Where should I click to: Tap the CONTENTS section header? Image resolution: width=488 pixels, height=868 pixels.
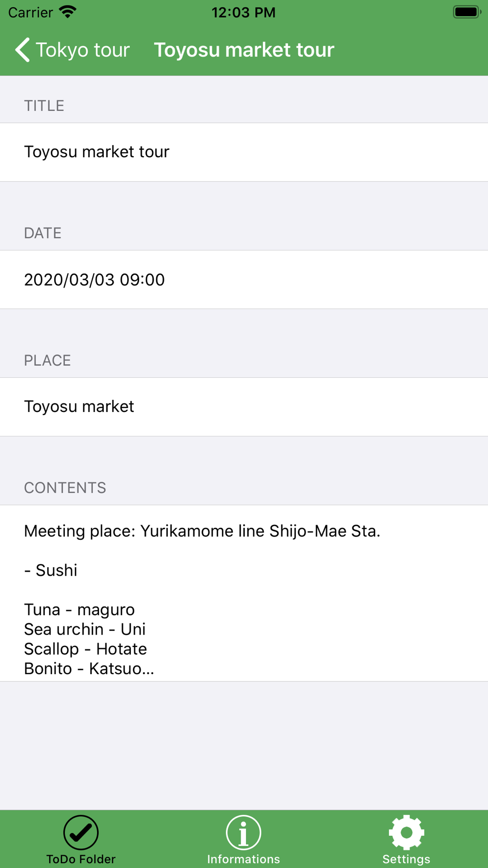65,488
